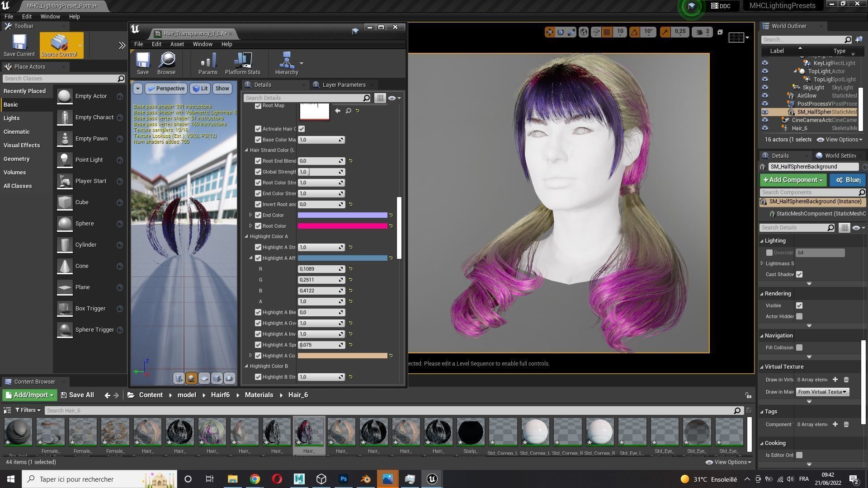
Task: Toggle surface snapping icon in the viewport
Action: [x=596, y=32]
